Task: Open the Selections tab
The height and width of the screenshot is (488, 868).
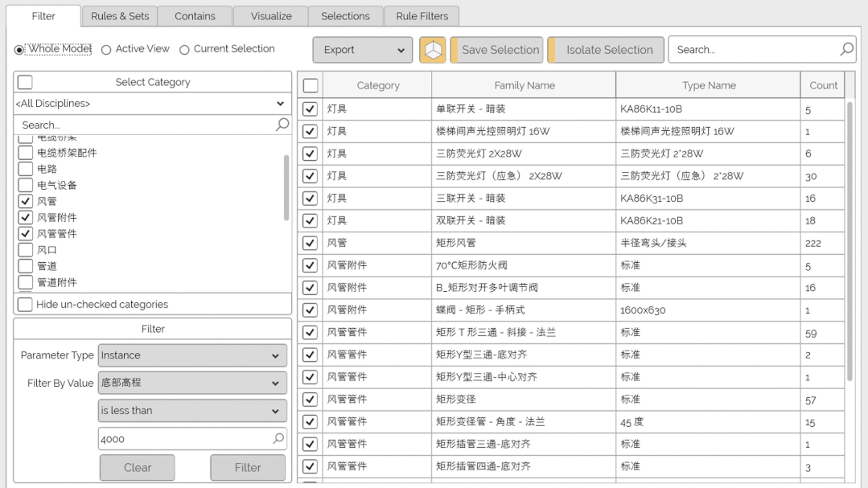Action: [345, 16]
